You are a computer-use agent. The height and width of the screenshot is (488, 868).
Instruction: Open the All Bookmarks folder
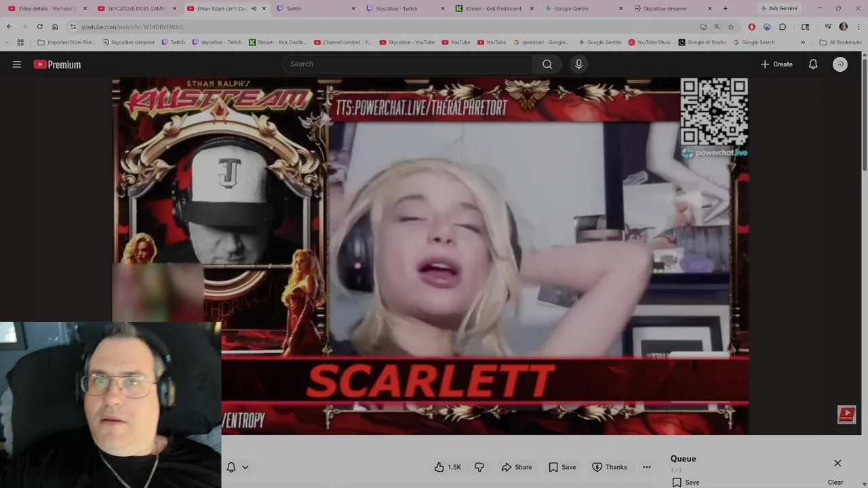click(x=841, y=42)
